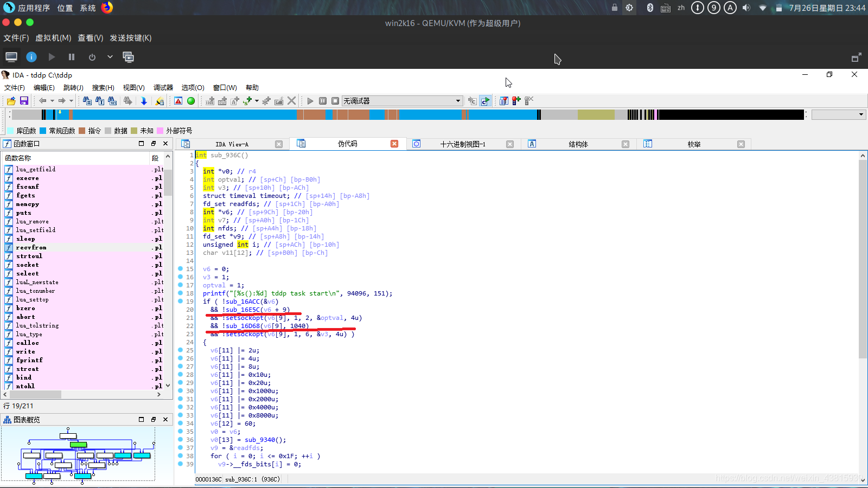Screen dimensions: 868x488
Task: Close the 图表概览 panel
Action: (x=165, y=420)
